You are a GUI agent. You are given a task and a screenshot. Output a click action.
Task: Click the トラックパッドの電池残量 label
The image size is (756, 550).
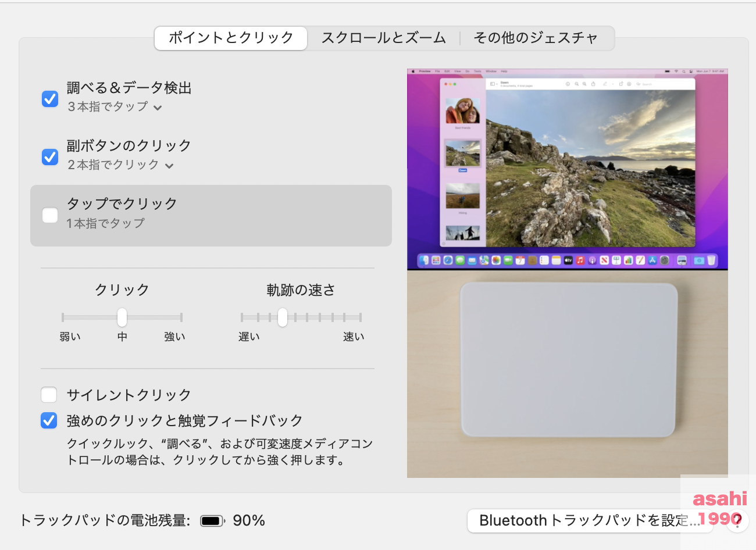105,520
